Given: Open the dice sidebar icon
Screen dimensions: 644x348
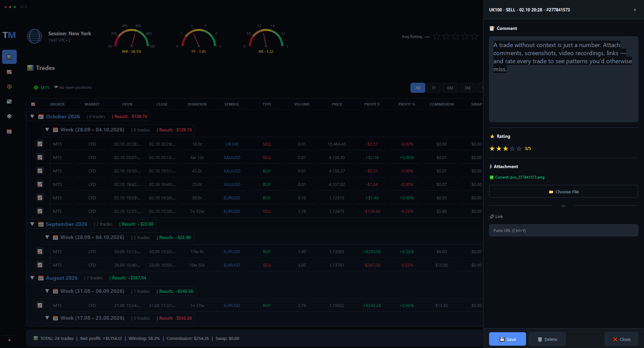Looking at the screenshot, I should click(9, 116).
